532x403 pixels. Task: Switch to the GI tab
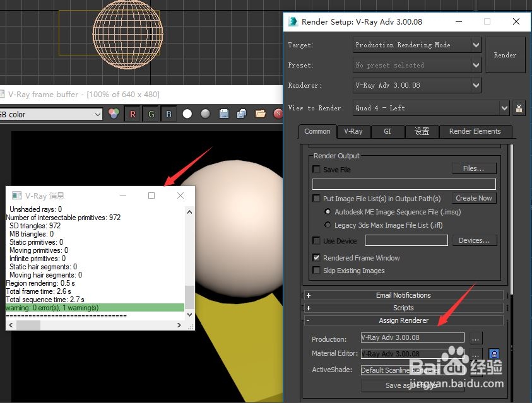click(387, 132)
